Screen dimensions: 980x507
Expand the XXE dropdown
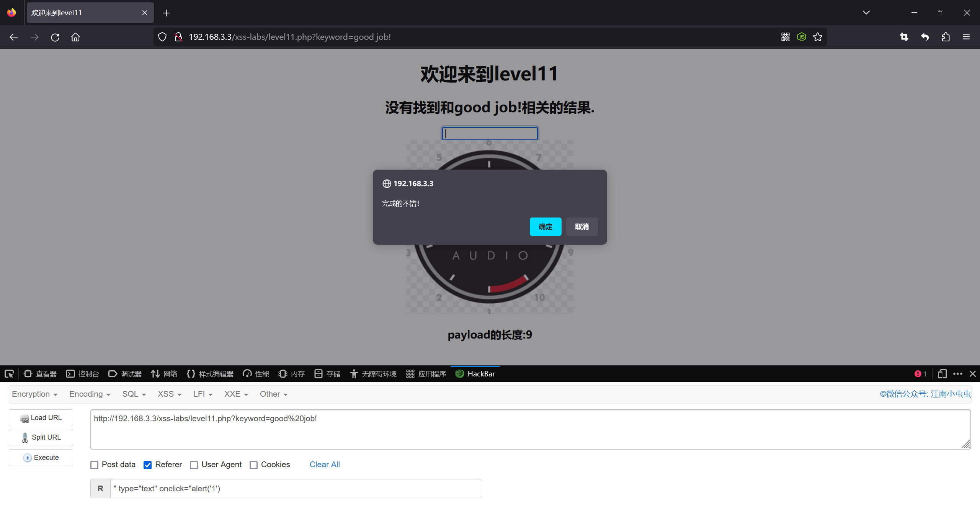click(236, 394)
